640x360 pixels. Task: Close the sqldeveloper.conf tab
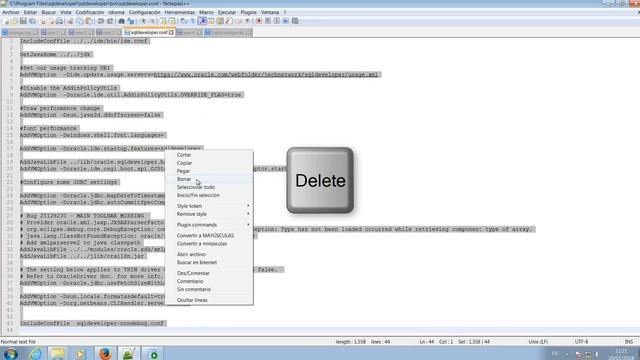(171, 32)
